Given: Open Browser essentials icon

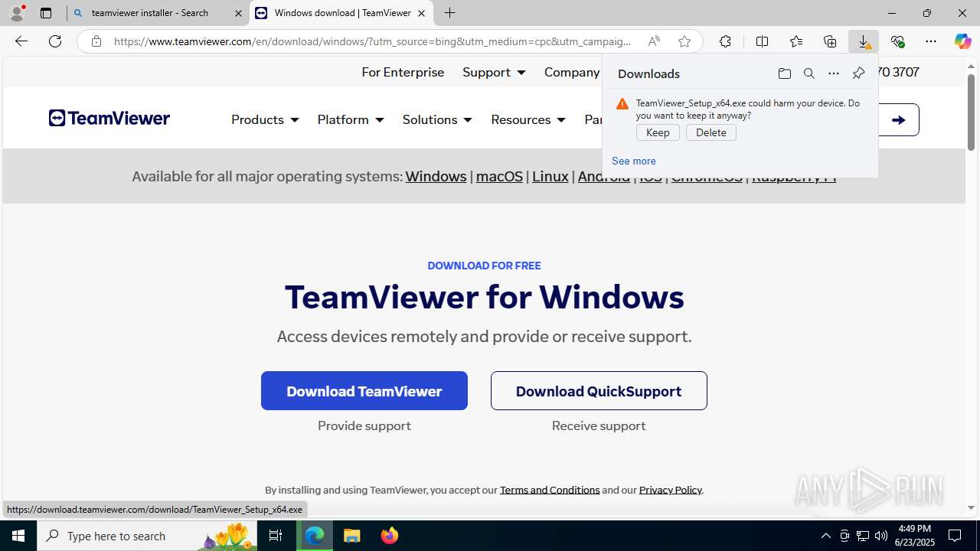Looking at the screenshot, I should pyautogui.click(x=897, y=41).
